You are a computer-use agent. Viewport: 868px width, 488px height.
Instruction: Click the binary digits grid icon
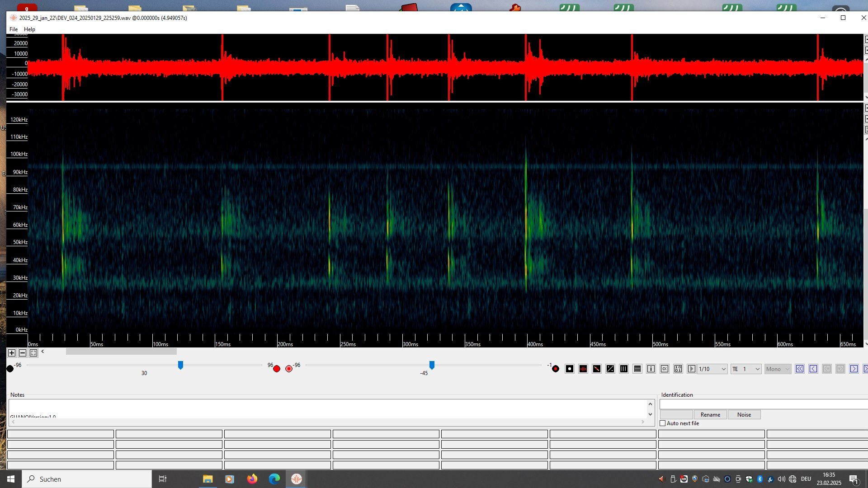tap(678, 369)
